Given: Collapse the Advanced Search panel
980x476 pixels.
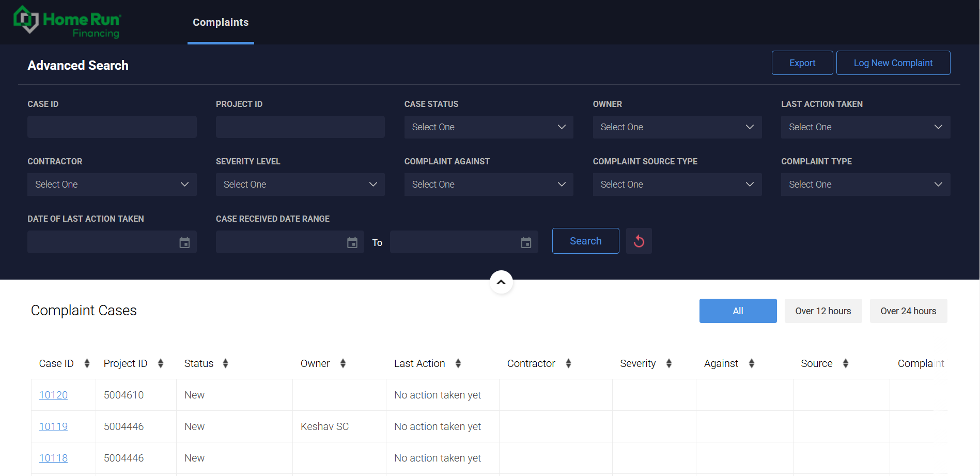Looking at the screenshot, I should tap(501, 282).
